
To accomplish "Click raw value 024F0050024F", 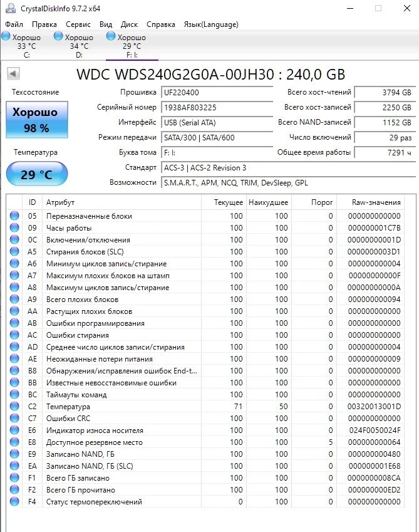I will point(375,430).
